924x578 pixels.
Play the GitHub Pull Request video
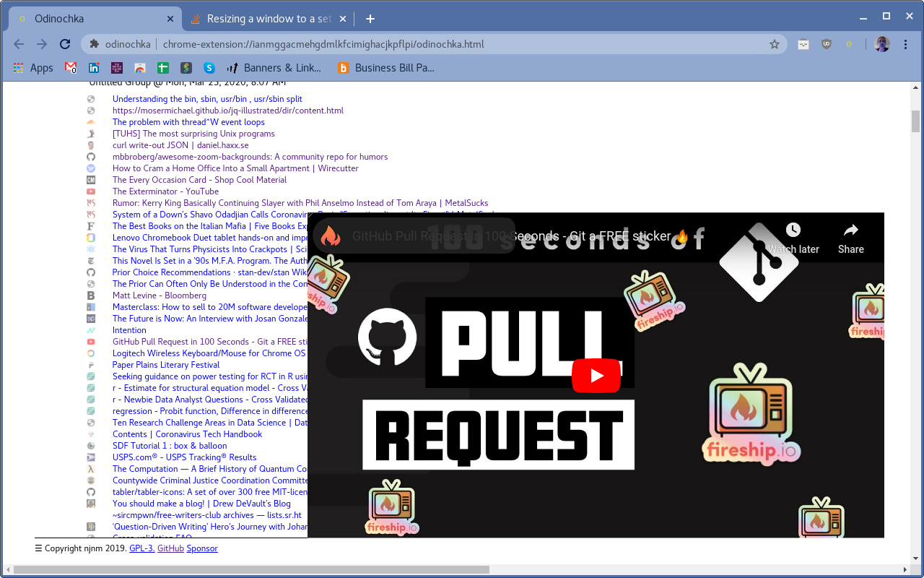pos(596,376)
